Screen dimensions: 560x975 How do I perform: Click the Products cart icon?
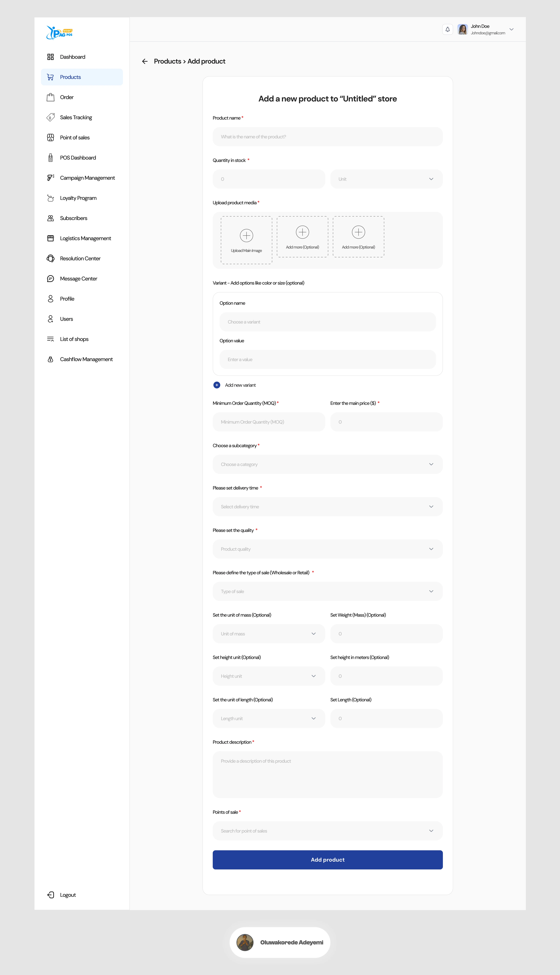pyautogui.click(x=50, y=77)
